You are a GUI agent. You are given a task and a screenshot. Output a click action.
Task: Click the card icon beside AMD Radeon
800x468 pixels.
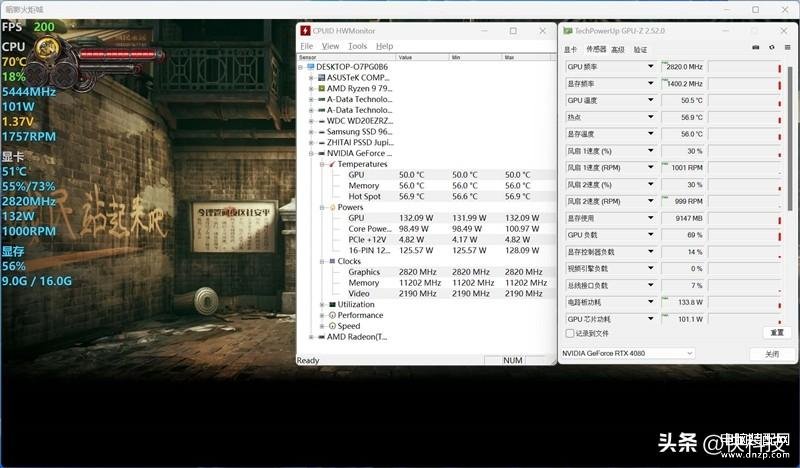click(x=321, y=337)
